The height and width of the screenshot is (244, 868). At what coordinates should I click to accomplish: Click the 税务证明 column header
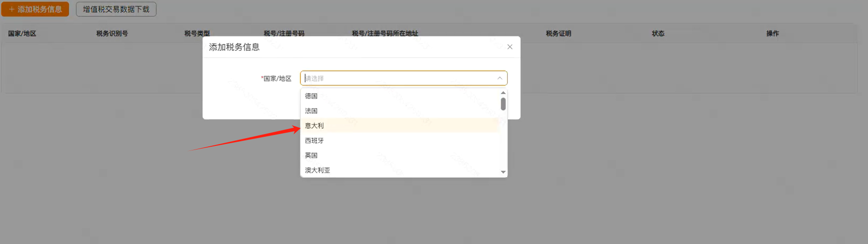pyautogui.click(x=558, y=34)
